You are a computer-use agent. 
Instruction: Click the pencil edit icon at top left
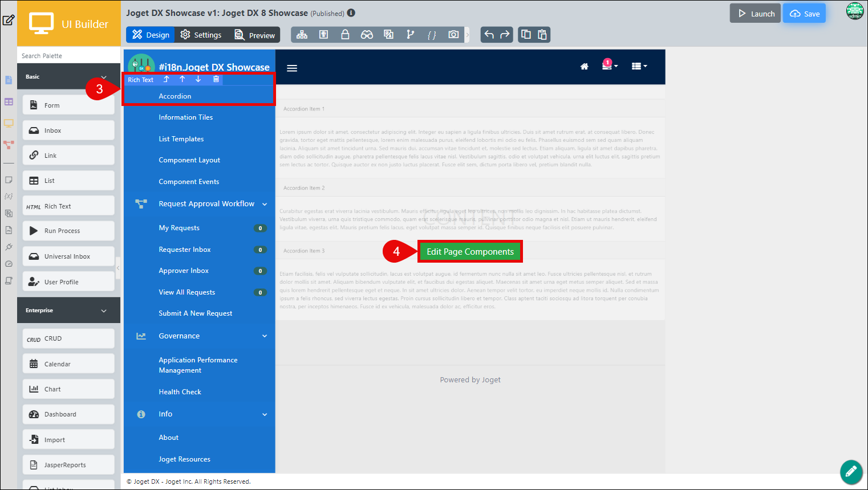click(x=9, y=21)
